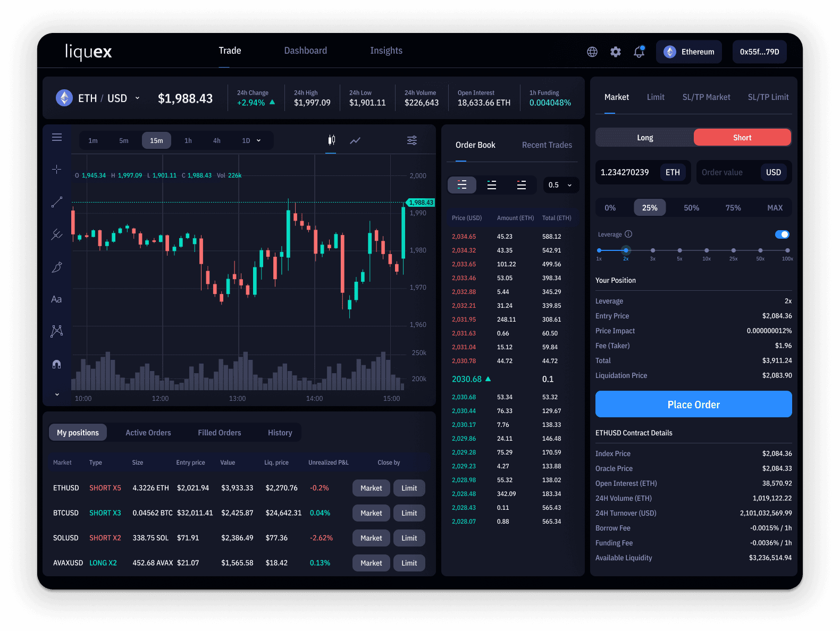This screenshot has width=840, height=631.
Task: Choose 50% order size
Action: [692, 208]
